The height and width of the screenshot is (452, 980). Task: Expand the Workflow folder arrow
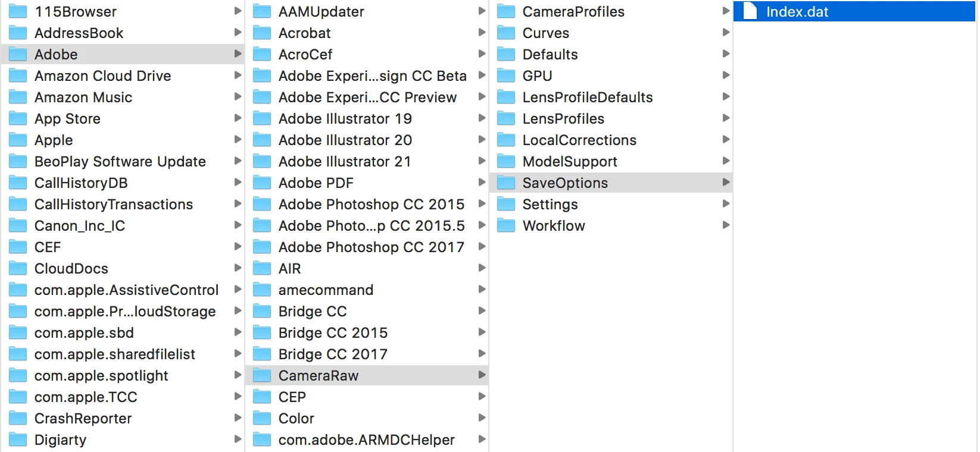(x=726, y=225)
